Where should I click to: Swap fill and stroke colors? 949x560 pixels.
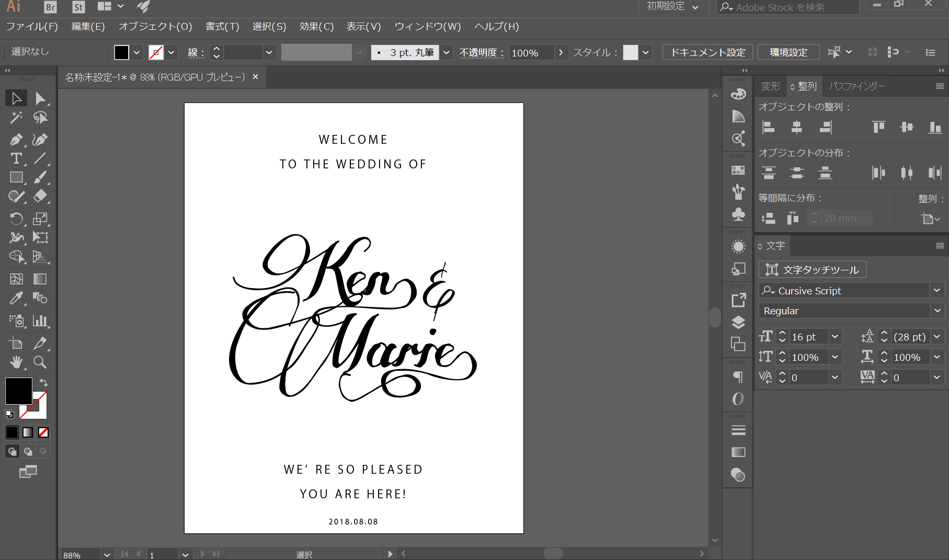(x=44, y=383)
